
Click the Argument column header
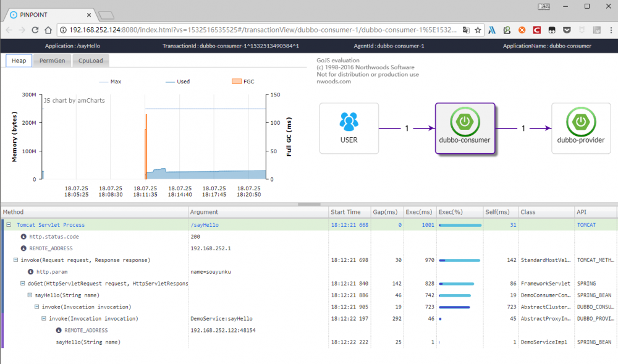coord(258,212)
